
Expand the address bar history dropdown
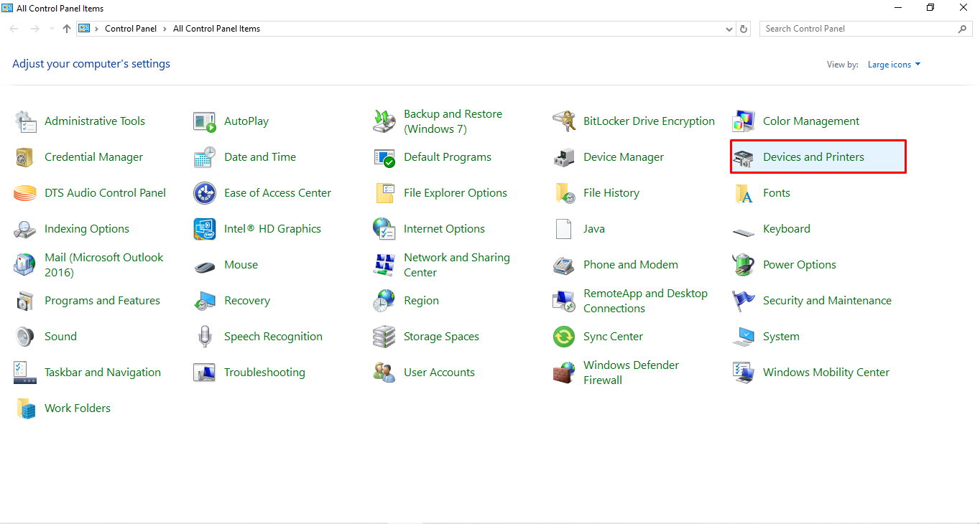tap(729, 29)
